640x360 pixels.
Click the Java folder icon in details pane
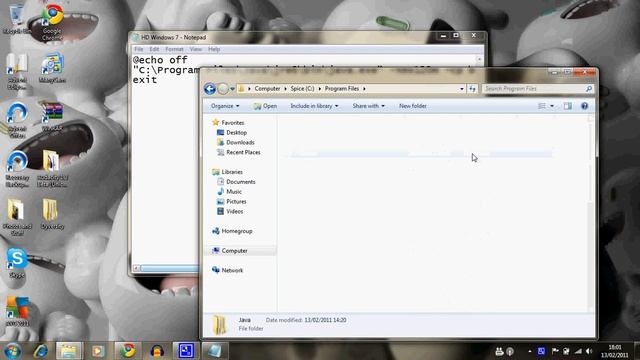[220, 324]
